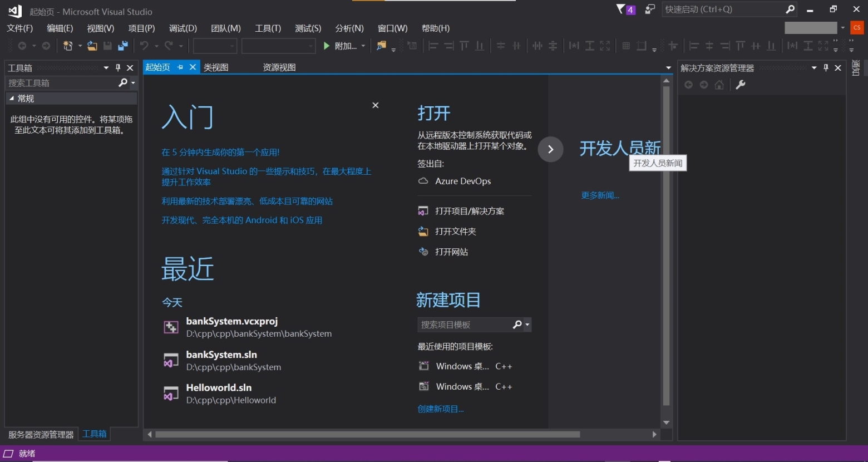This screenshot has width=868, height=462.
Task: Toggle the Solution Explorer auto-hide pin
Action: click(x=826, y=68)
